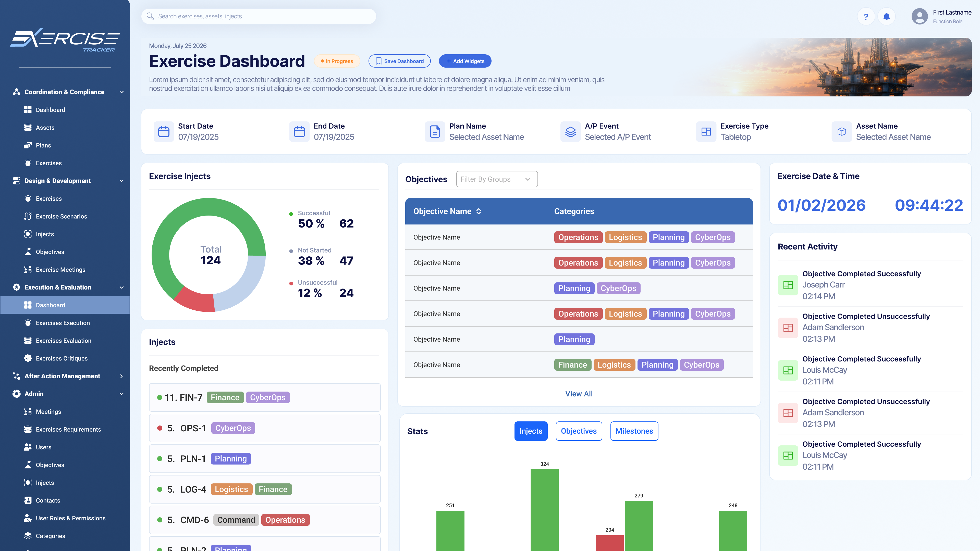Click the Add Widgets button
This screenshot has height=551, width=980.
(465, 61)
